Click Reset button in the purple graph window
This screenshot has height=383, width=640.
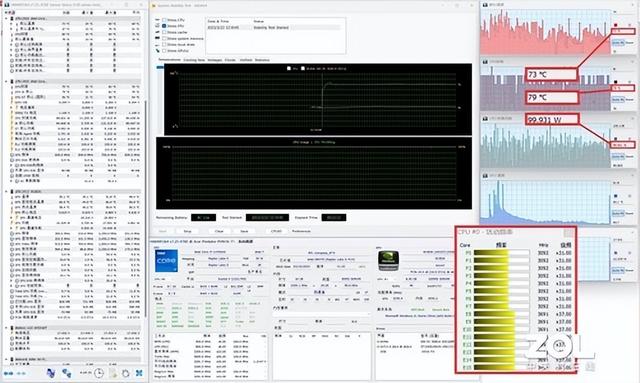click(630, 100)
